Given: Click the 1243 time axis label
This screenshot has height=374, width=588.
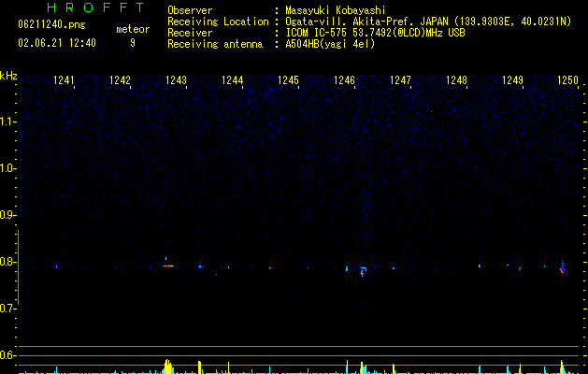Looking at the screenshot, I should click(177, 80).
